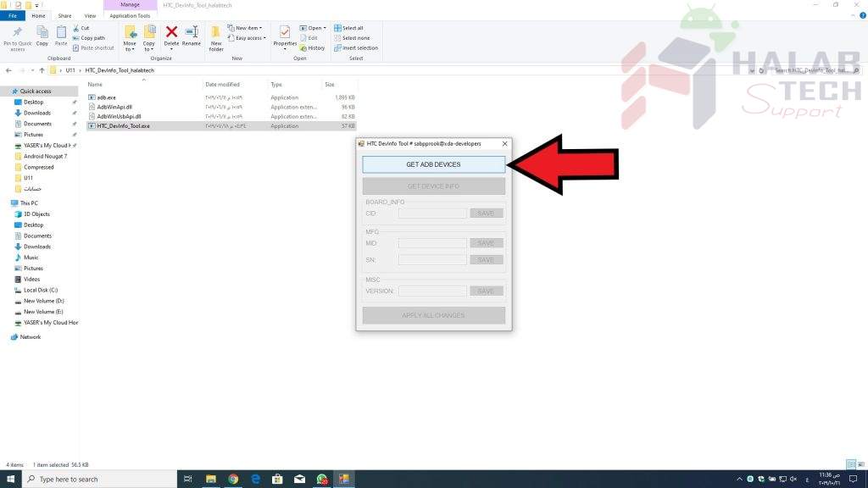The width and height of the screenshot is (868, 488).
Task: Switch to the View ribbon tab
Action: (90, 16)
